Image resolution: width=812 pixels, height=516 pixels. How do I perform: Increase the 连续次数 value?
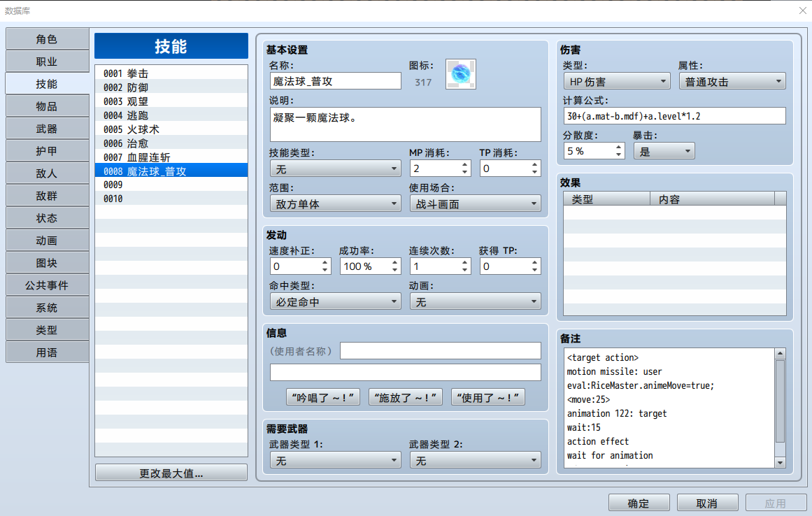tap(464, 262)
